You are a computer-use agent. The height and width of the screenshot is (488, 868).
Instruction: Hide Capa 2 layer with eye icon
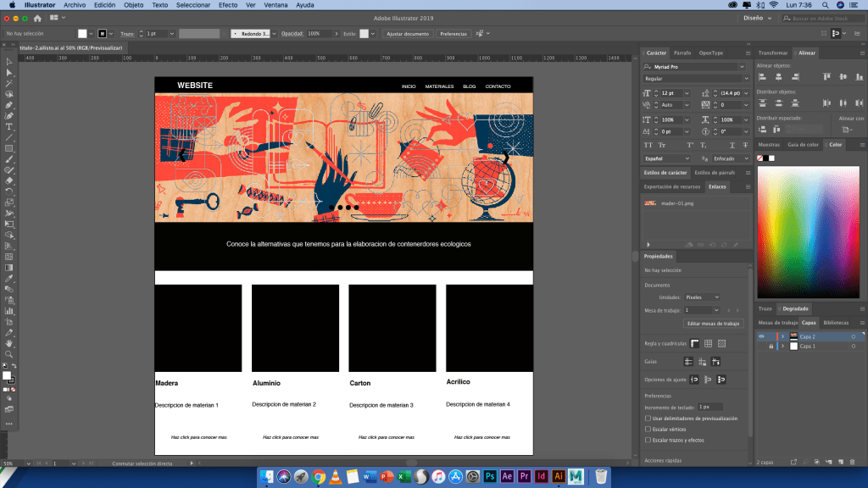[761, 336]
